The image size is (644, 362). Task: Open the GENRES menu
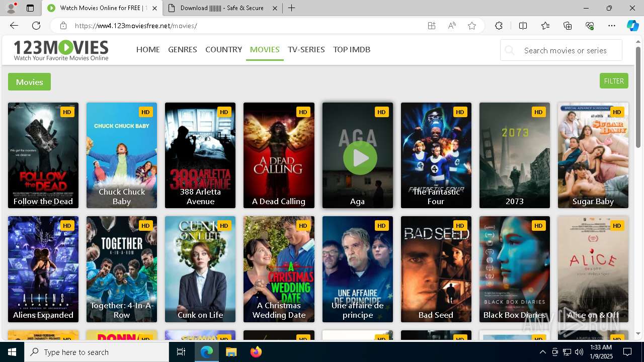tap(183, 49)
